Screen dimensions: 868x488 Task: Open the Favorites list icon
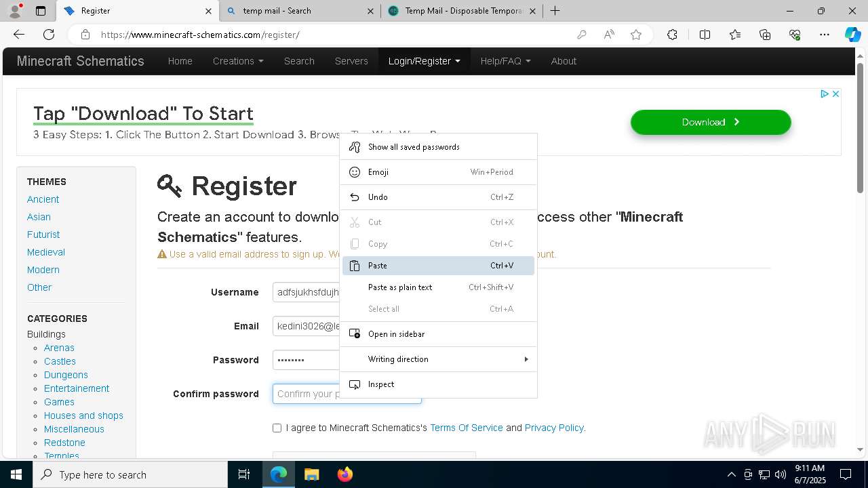click(735, 35)
